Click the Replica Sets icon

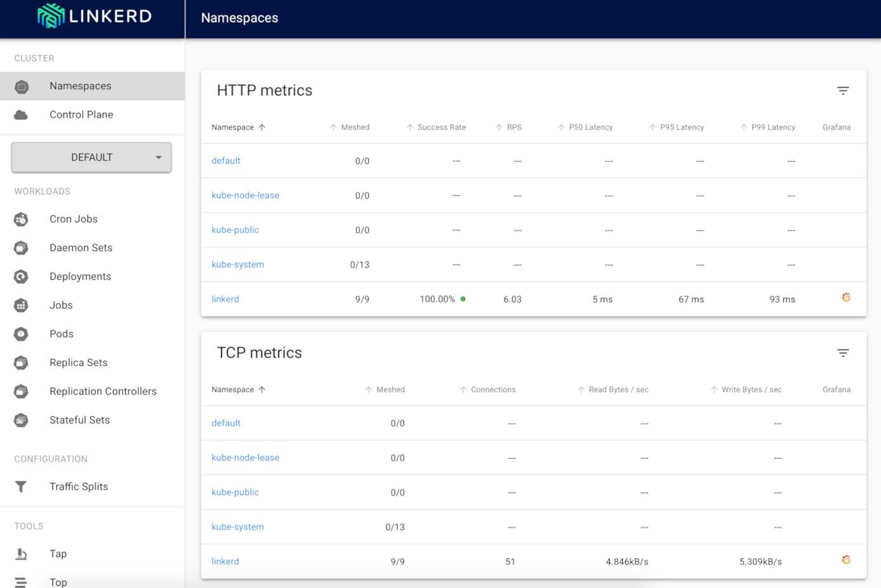(21, 362)
